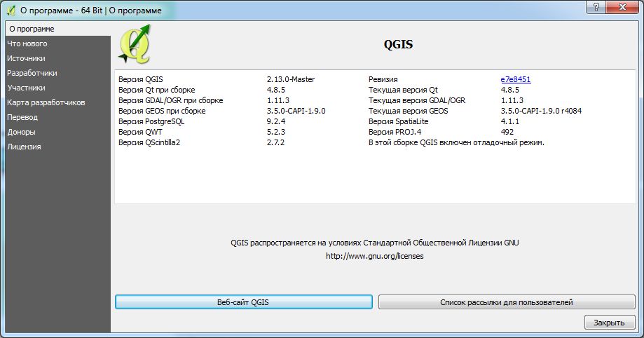Click 'Текущая версия GDAL/OGR' label
The image size is (644, 338).
point(417,100)
